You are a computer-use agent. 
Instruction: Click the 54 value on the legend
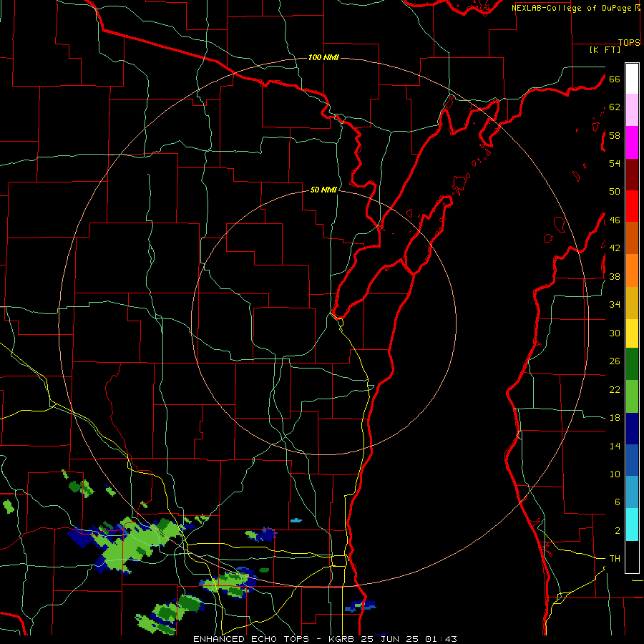coord(615,163)
